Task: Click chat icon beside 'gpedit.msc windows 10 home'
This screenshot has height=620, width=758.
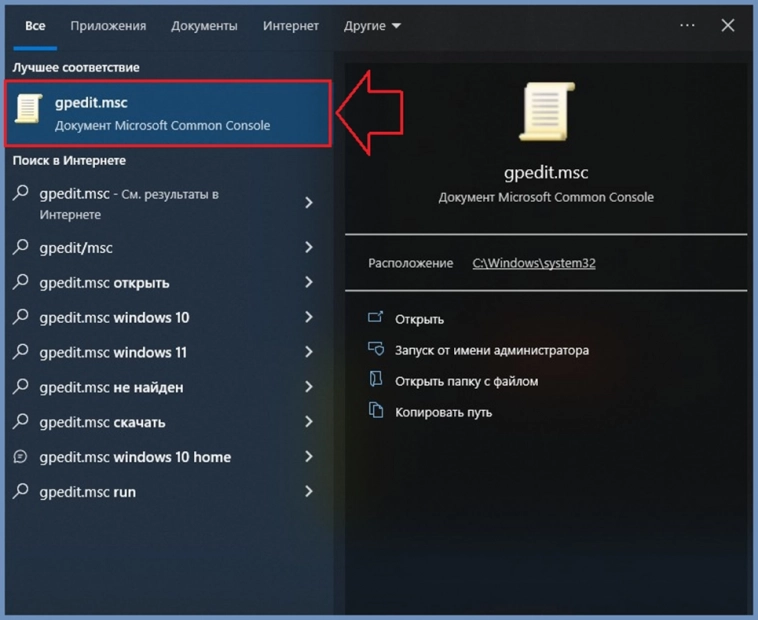Action: pyautogui.click(x=20, y=456)
